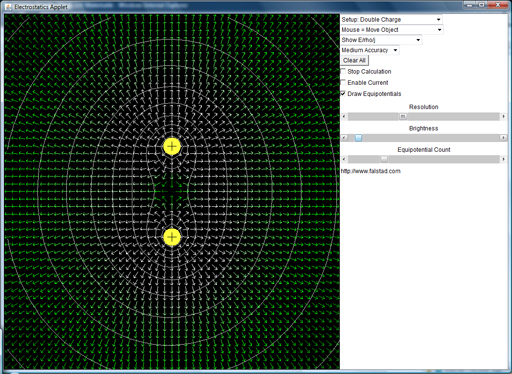The height and width of the screenshot is (374, 512).
Task: Open the Setup: Double Charge dropdown
Action: pyautogui.click(x=391, y=20)
